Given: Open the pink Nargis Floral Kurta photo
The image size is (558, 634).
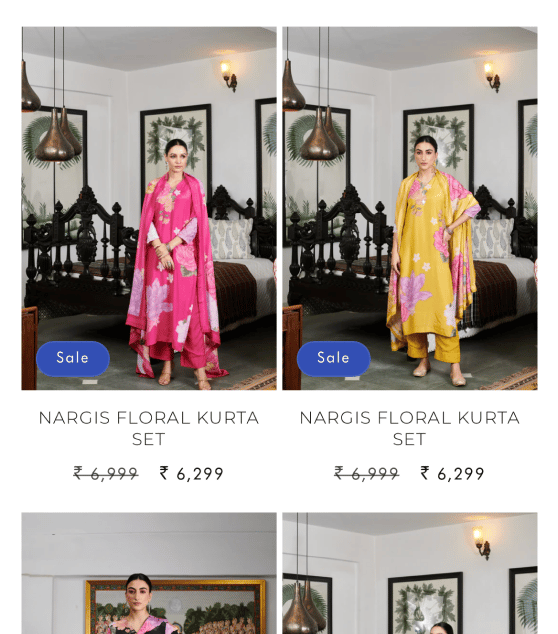Looking at the screenshot, I should point(149,208).
